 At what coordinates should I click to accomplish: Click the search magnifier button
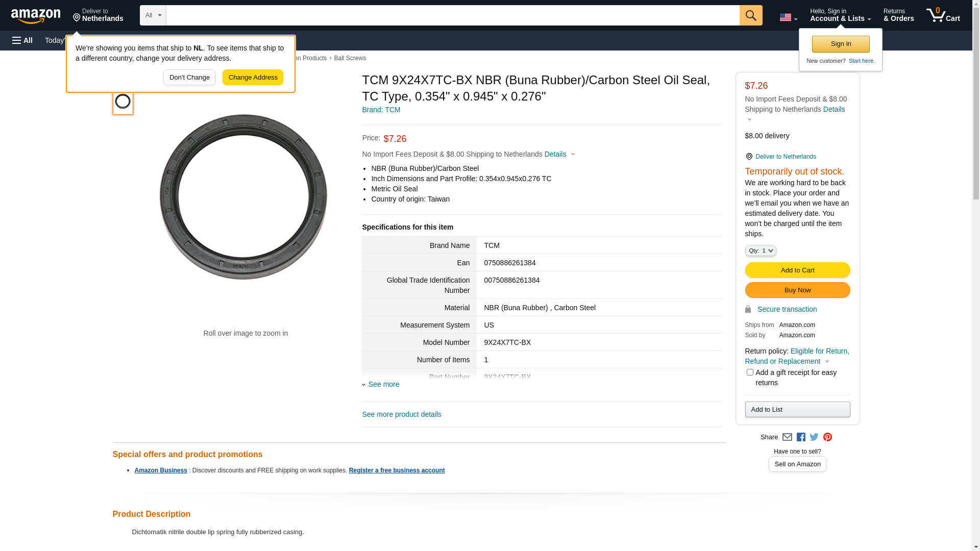coord(751,15)
